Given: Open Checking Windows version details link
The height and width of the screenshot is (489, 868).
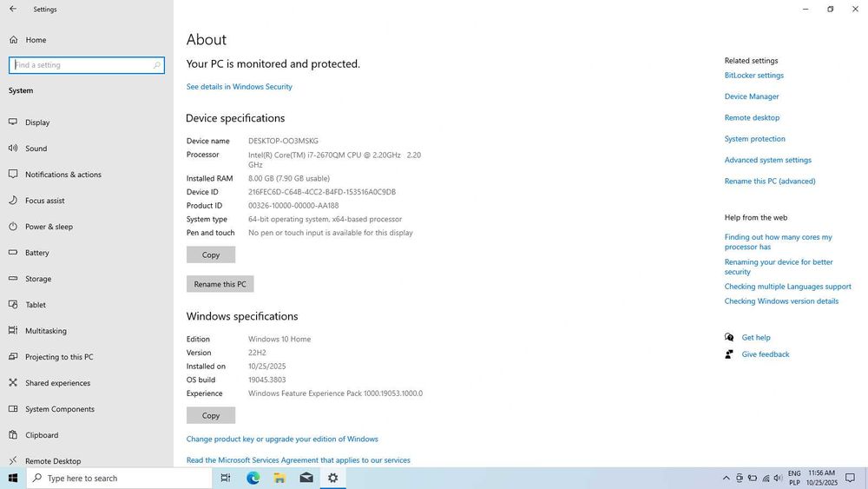Looking at the screenshot, I should coord(781,301).
